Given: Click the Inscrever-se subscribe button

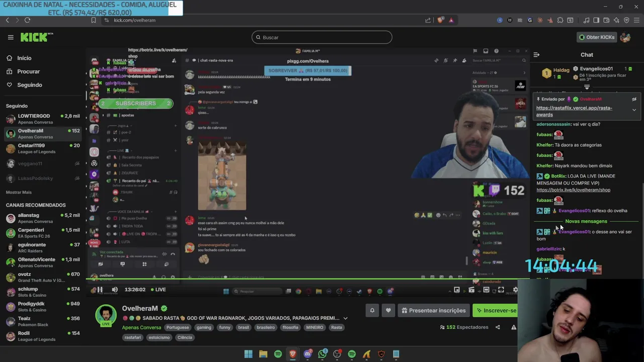Looking at the screenshot, I should pyautogui.click(x=496, y=310).
